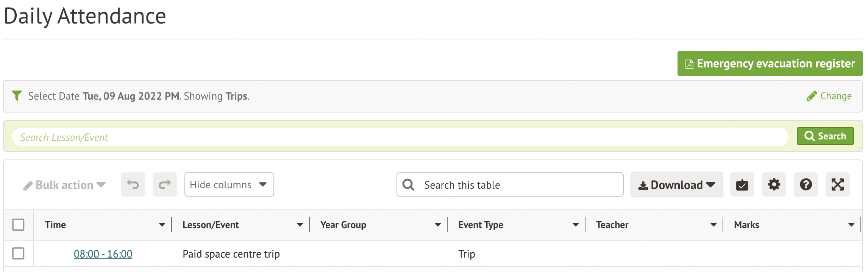
Task: Click the help question mark icon
Action: pos(806,185)
